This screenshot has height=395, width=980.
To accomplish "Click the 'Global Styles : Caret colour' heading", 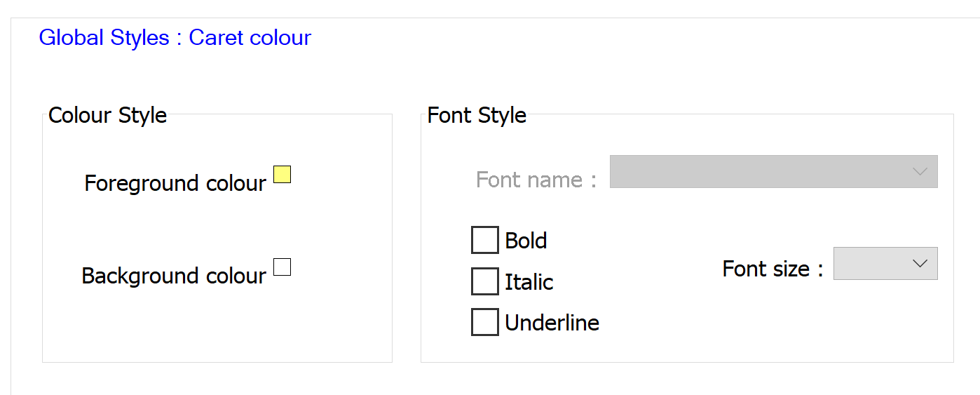I will 175,37.
